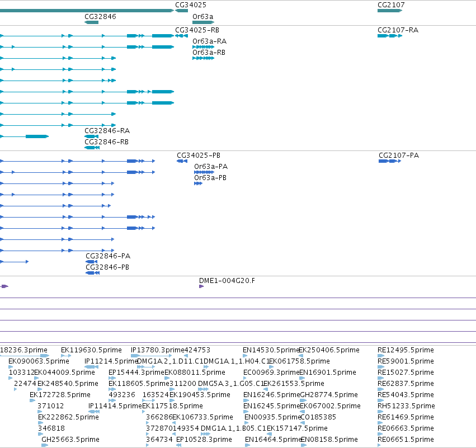This screenshot has width=476, height=448.
Task: Click the CG2107-PA protein label
Action: (399, 155)
